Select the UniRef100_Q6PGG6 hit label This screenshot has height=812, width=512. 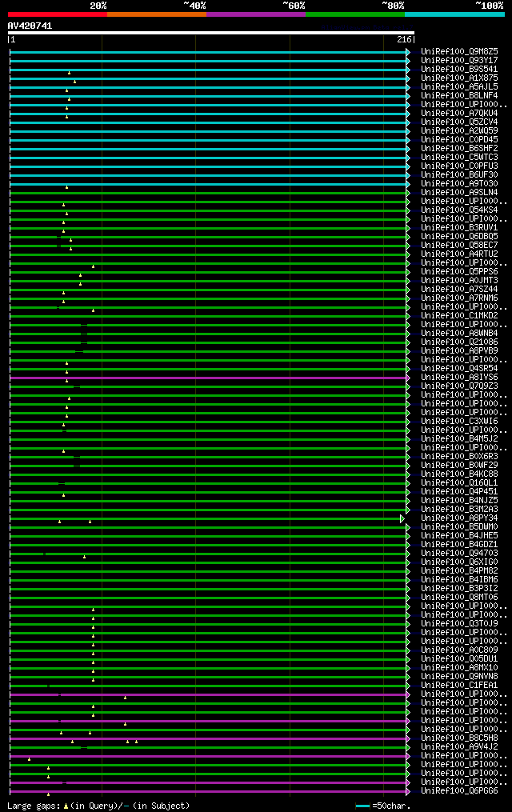tap(459, 791)
